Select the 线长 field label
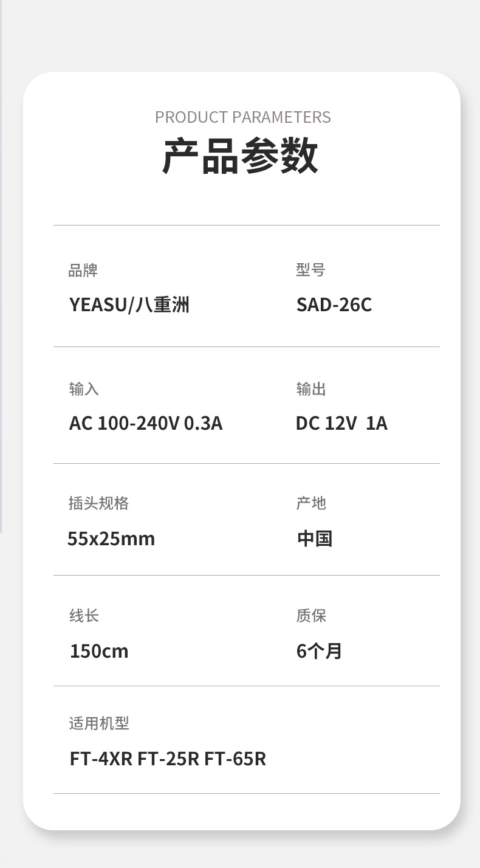Image resolution: width=480 pixels, height=868 pixels. coord(84,616)
